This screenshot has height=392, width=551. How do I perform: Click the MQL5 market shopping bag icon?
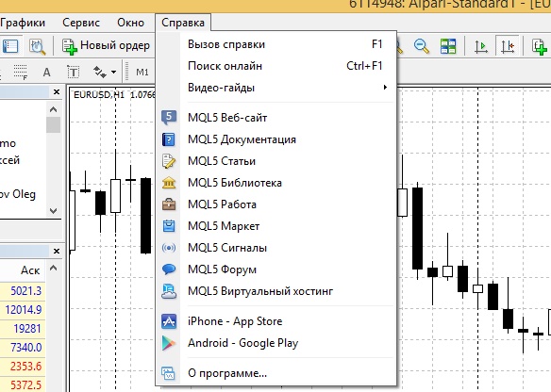pos(169,226)
